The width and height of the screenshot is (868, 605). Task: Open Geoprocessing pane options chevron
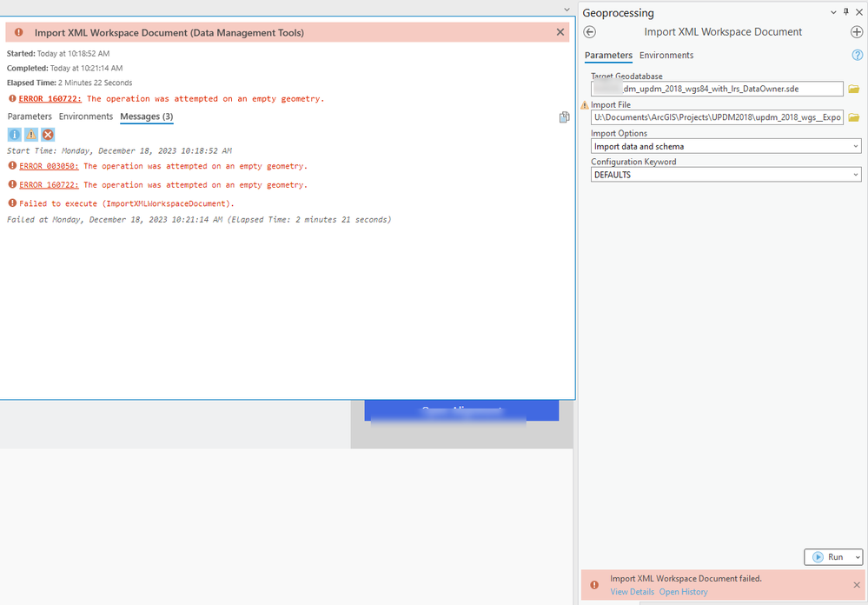coord(833,12)
